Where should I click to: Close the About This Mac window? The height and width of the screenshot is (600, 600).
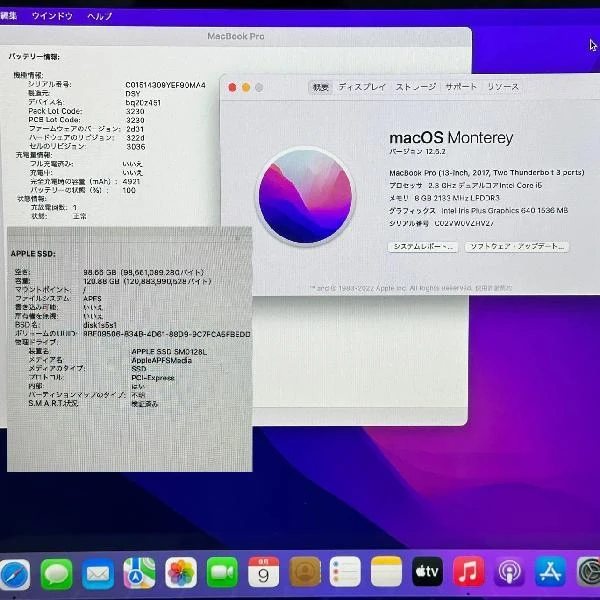point(232,87)
